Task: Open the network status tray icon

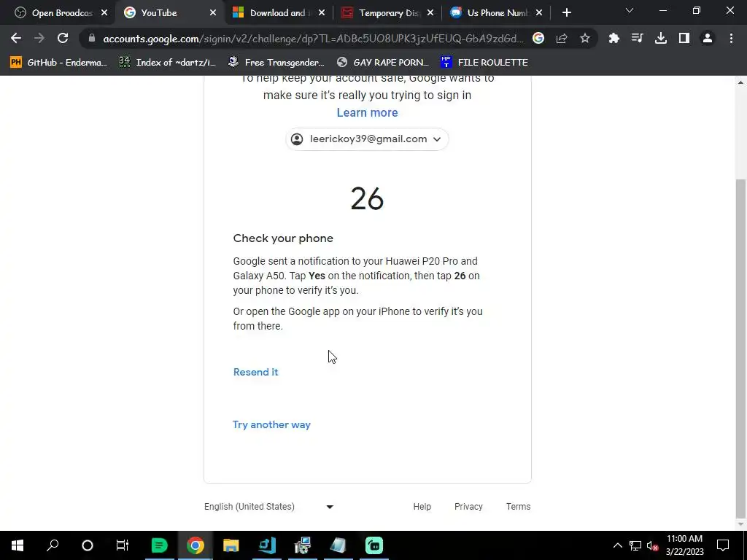Action: click(x=635, y=545)
